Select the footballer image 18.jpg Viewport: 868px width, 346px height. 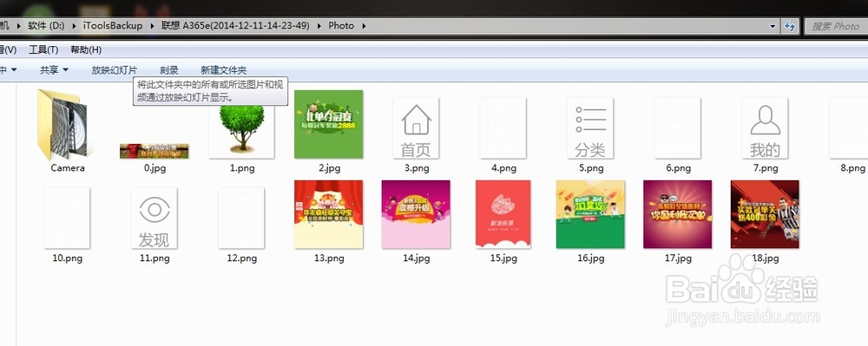coord(765,214)
